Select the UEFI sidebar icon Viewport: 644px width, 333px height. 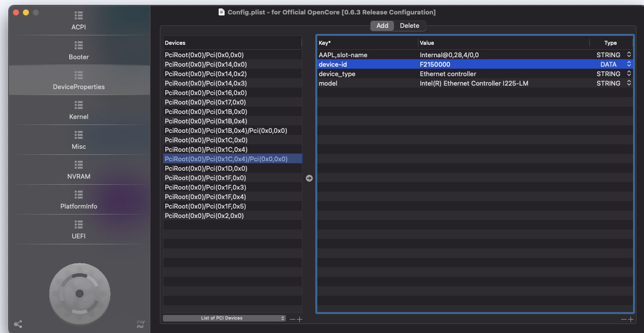pyautogui.click(x=79, y=230)
